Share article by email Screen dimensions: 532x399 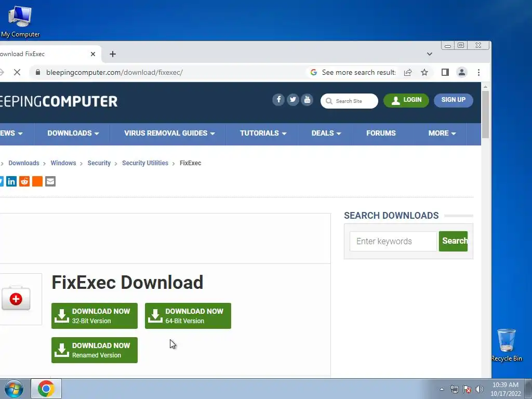pyautogui.click(x=50, y=181)
